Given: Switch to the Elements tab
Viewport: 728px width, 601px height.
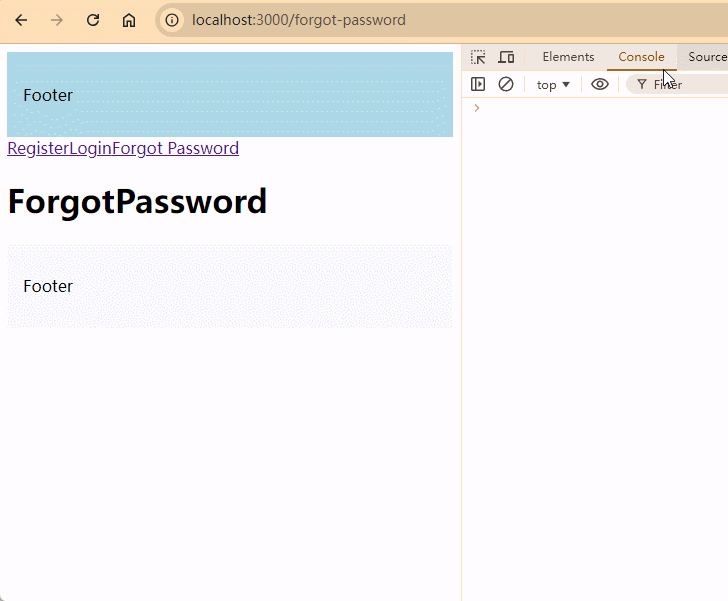Looking at the screenshot, I should (568, 57).
